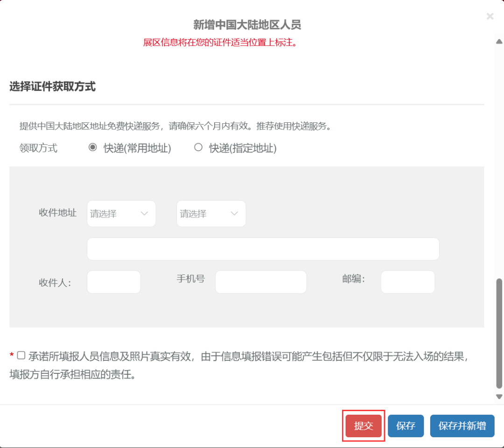This screenshot has width=504, height=448.
Task: Click the 手机号 phone number field
Action: [x=260, y=282]
